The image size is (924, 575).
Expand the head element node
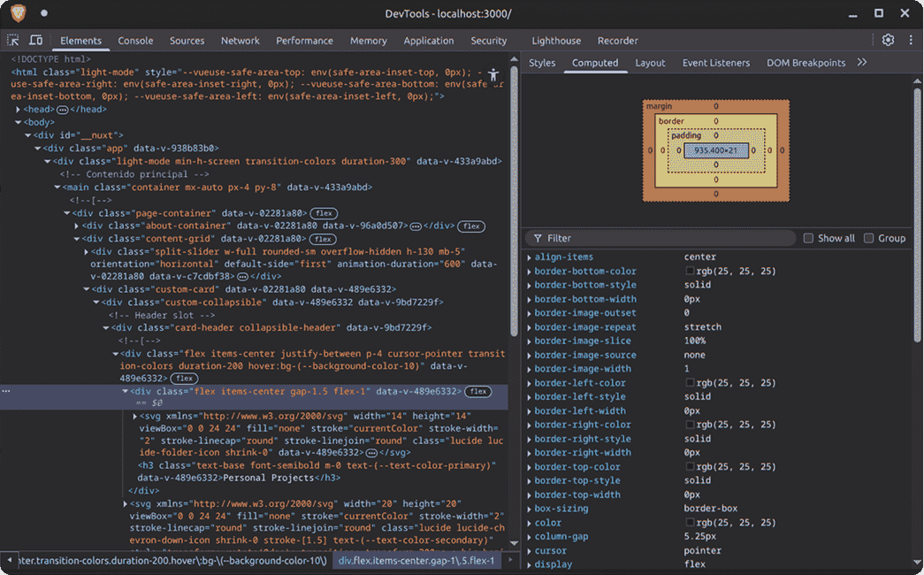coord(19,110)
